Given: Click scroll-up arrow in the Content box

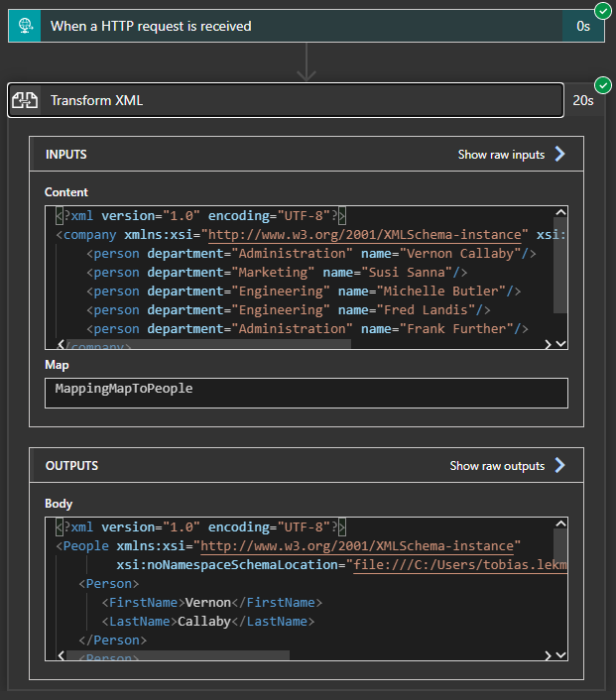Looking at the screenshot, I should click(560, 214).
